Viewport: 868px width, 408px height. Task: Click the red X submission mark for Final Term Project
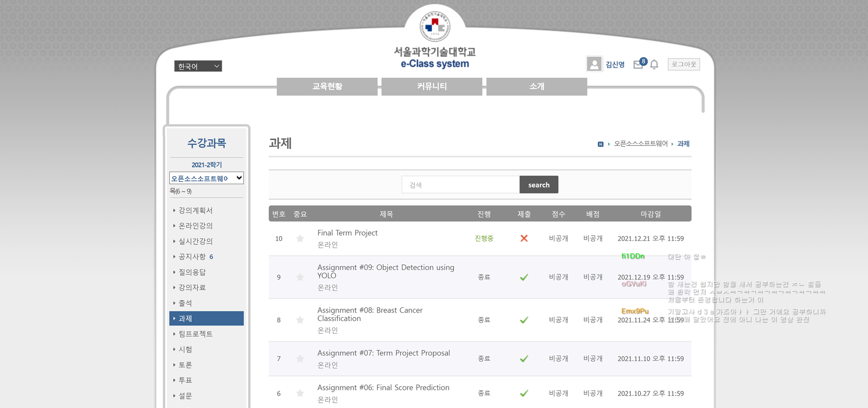click(524, 238)
